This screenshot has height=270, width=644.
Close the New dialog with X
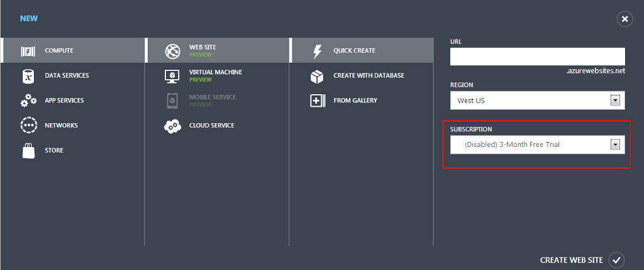point(625,19)
